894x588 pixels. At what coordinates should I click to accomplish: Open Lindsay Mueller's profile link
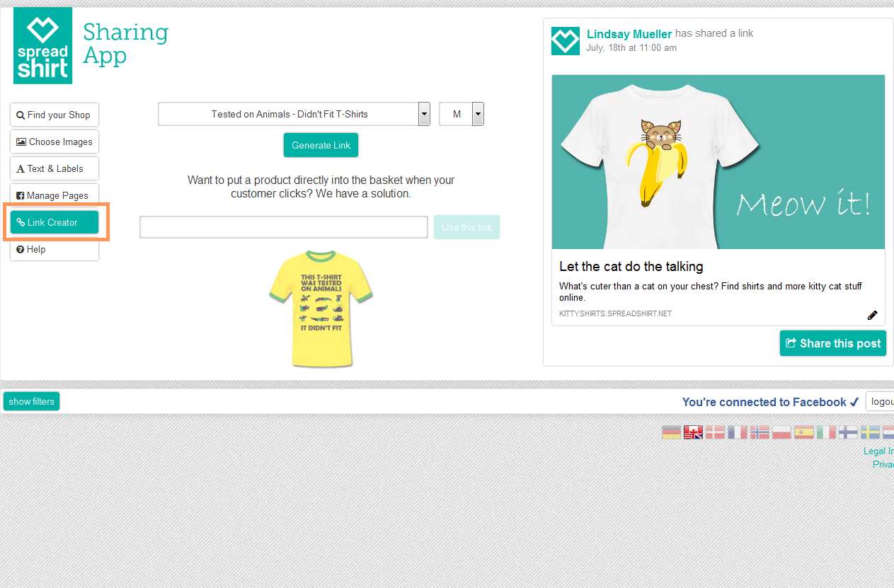[x=629, y=33]
